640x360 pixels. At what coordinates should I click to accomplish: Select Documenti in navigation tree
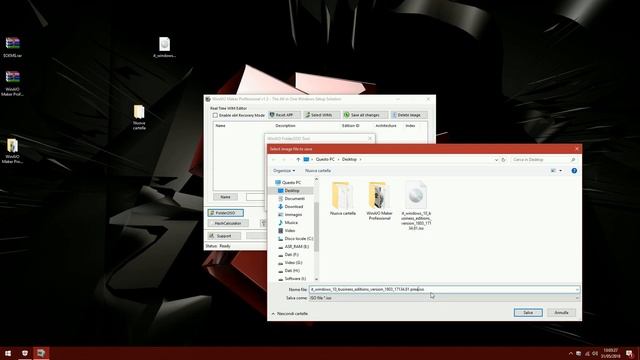291,198
